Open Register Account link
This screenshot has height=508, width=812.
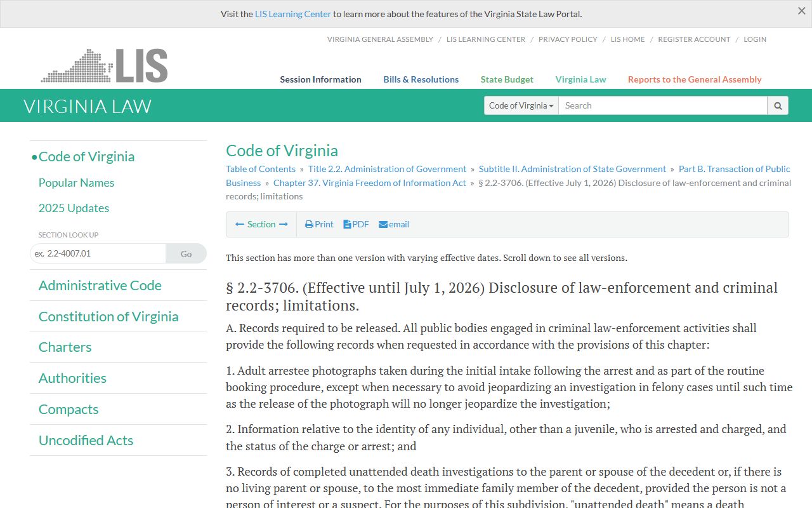pyautogui.click(x=694, y=39)
